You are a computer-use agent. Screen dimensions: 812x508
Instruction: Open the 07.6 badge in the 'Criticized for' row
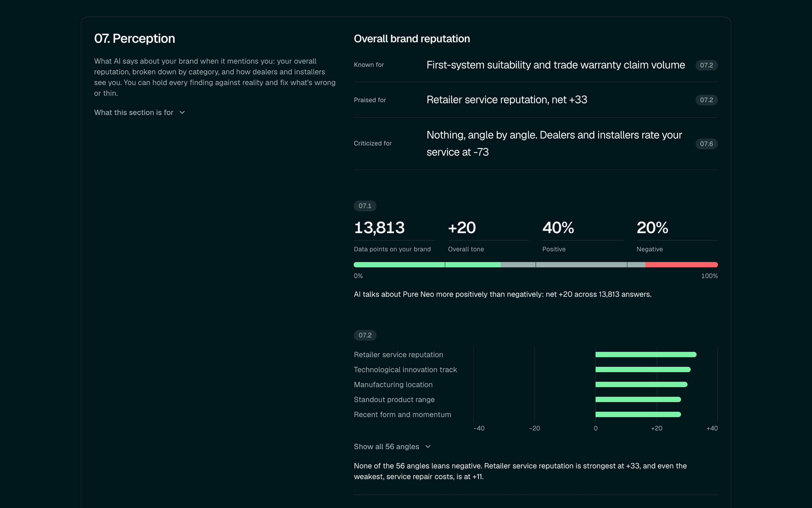click(x=706, y=144)
